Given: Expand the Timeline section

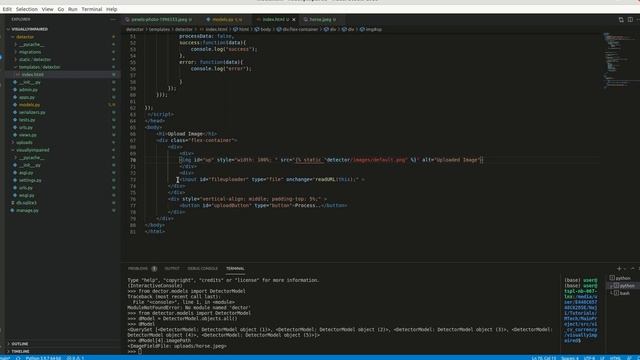Looking at the screenshot, I should pyautogui.click(x=20, y=351).
